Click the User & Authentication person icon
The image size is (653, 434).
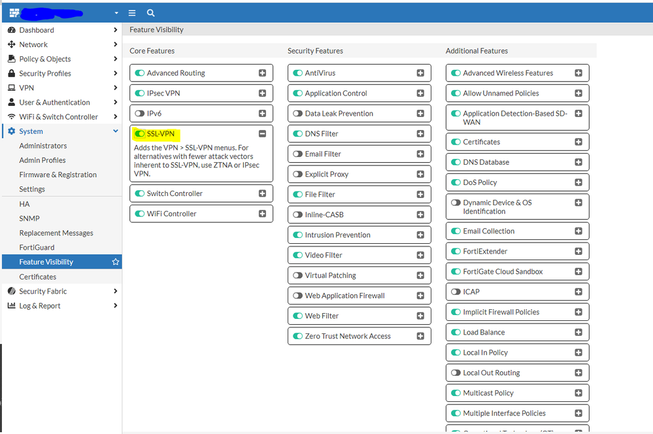tap(12, 102)
